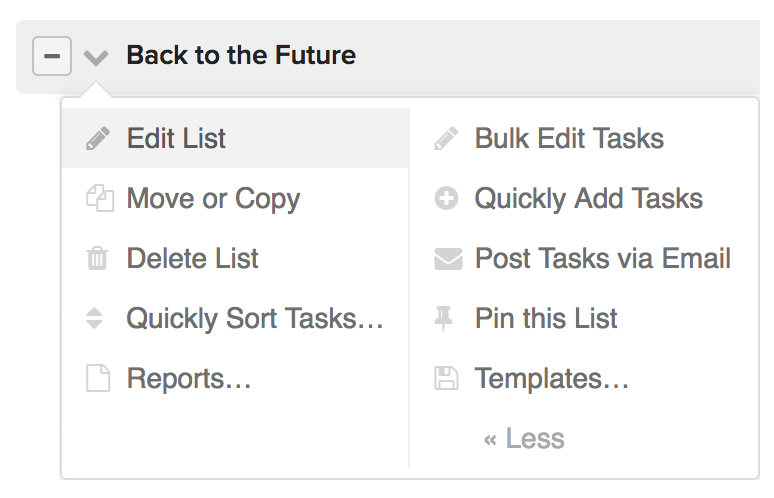774x498 pixels.
Task: Click the pushpin icon beside Pin this List
Action: click(446, 319)
